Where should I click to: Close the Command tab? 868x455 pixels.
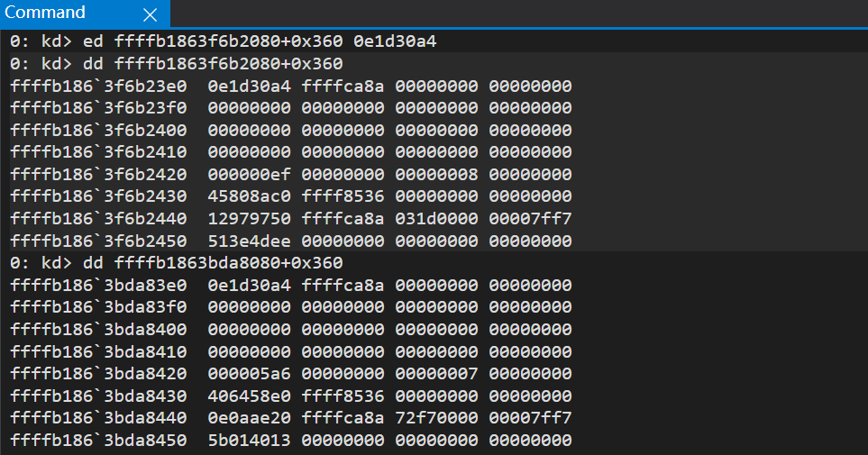(x=150, y=14)
